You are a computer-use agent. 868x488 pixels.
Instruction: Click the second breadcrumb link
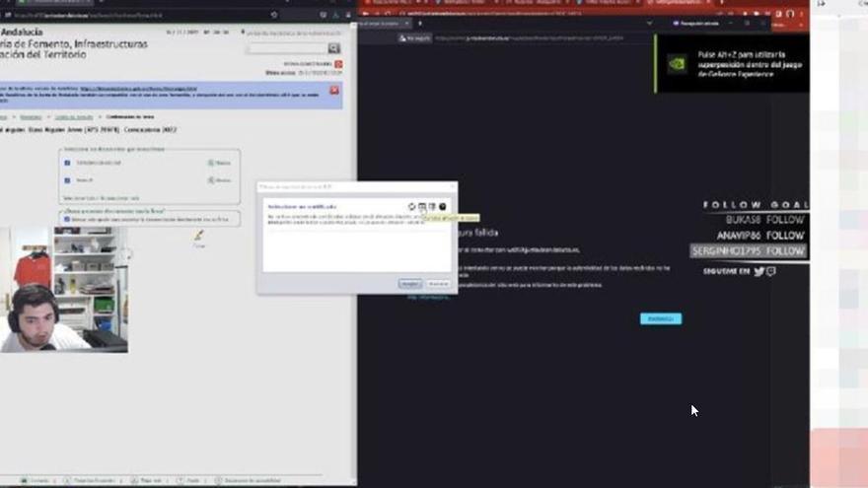pyautogui.click(x=31, y=117)
